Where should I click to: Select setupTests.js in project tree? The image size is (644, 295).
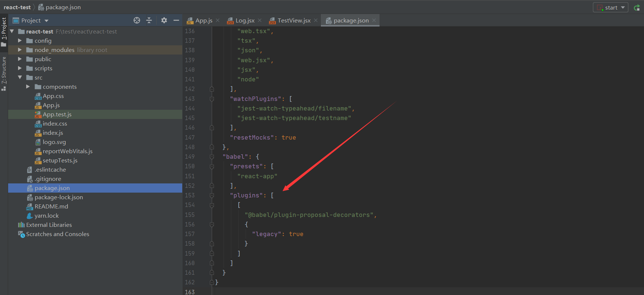coord(60,160)
